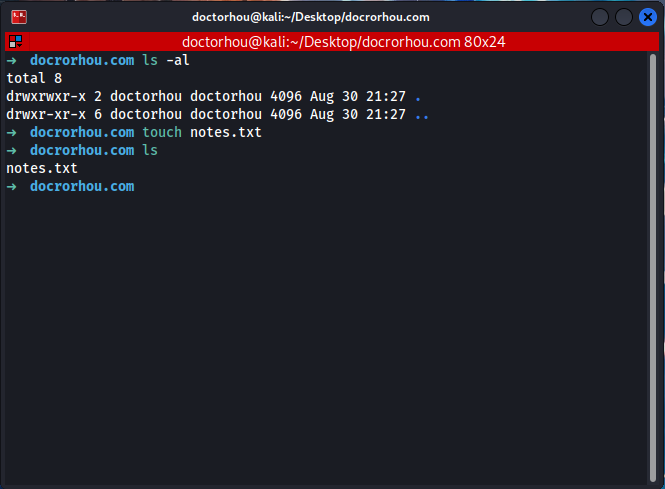This screenshot has width=665, height=489.
Task: Open the Terminator window menu icon
Action: (x=19, y=17)
